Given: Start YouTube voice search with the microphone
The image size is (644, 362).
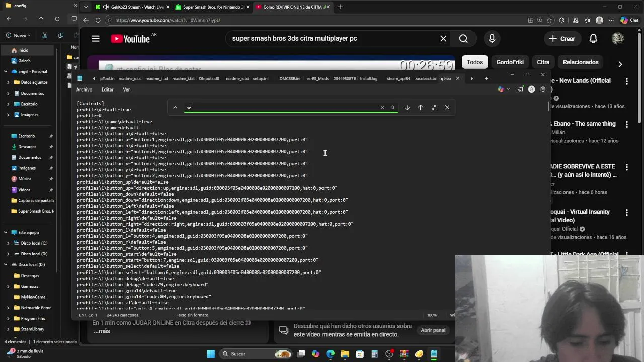Looking at the screenshot, I should click(492, 39).
